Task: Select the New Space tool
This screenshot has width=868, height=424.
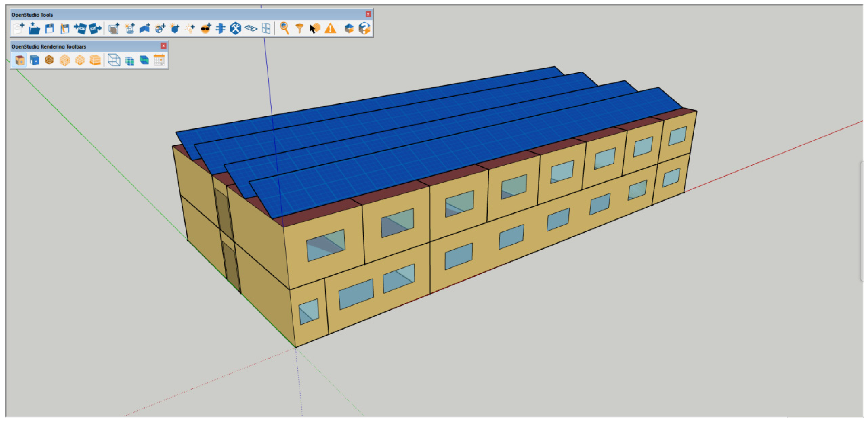Action: tap(114, 28)
